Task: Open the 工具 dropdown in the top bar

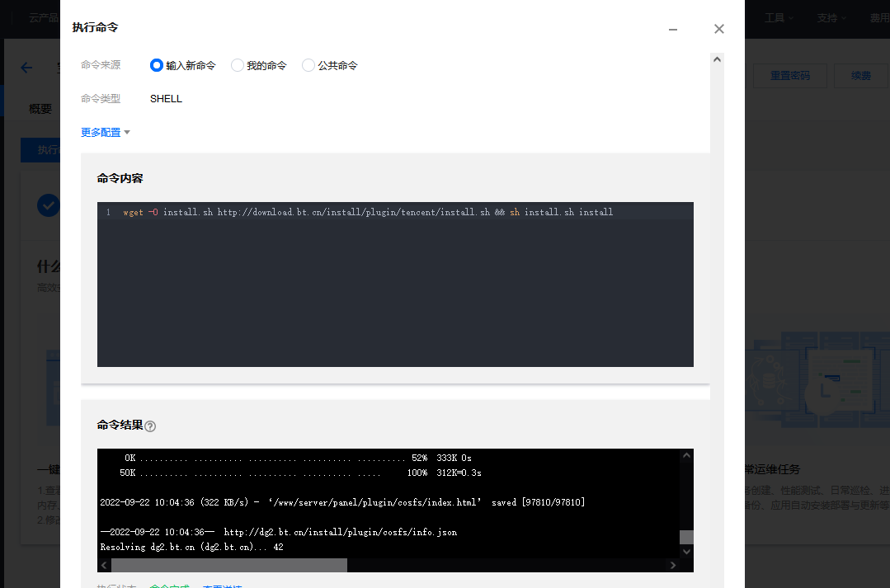Action: [x=779, y=17]
